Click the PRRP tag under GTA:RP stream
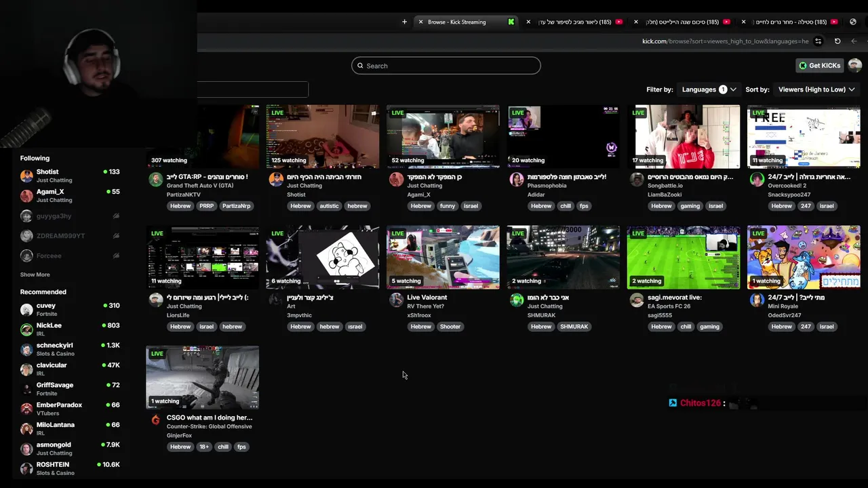Image resolution: width=868 pixels, height=488 pixels. (207, 206)
